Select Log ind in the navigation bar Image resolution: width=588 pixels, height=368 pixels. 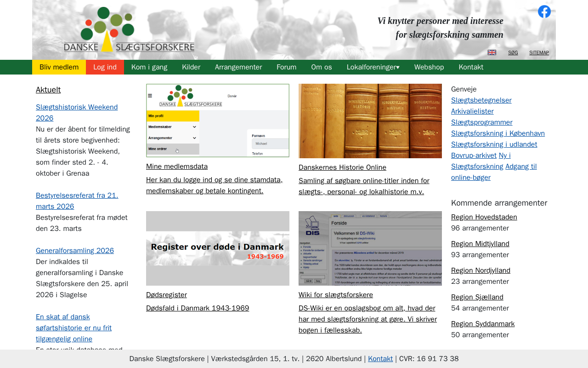pyautogui.click(x=105, y=67)
